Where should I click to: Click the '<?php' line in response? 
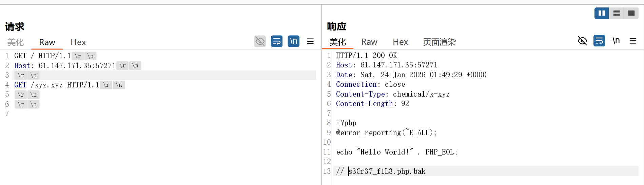point(346,123)
